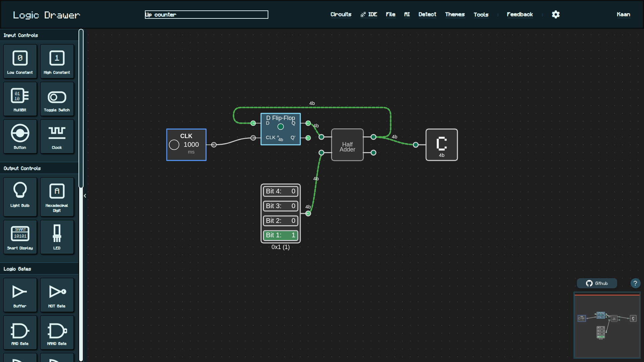Viewport: 644px width, 362px height.
Task: Edit the circuit name field 'Up counter'
Action: (206, 14)
